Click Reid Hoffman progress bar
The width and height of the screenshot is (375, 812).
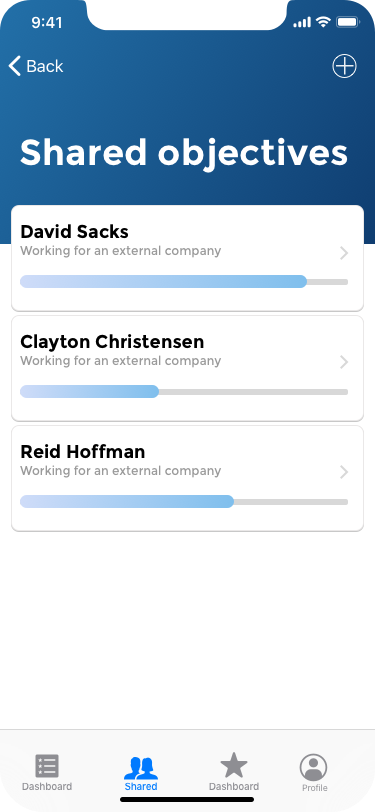(x=184, y=501)
